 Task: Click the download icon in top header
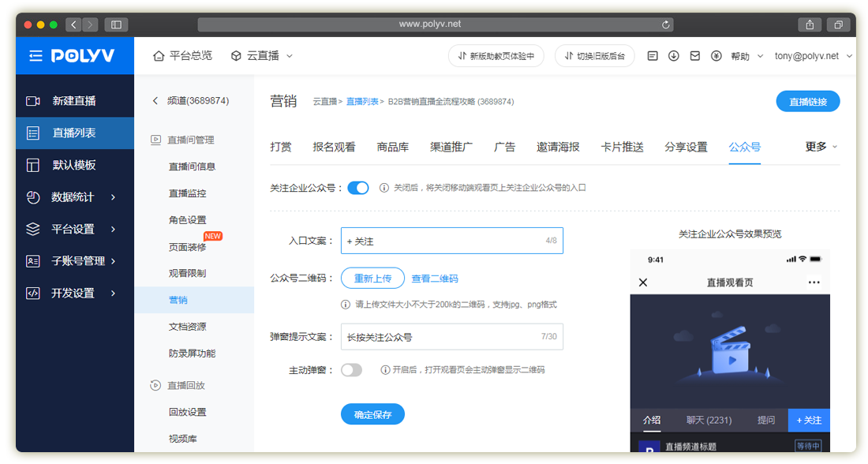[674, 56]
